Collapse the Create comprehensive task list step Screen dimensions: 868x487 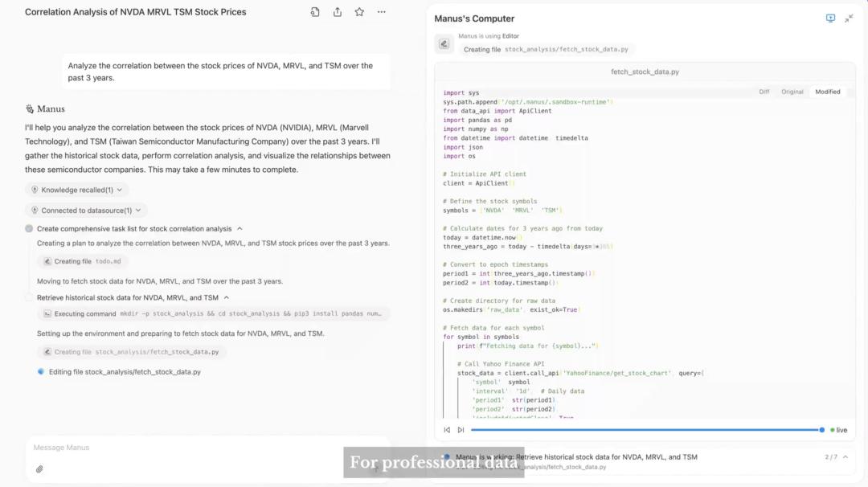[x=240, y=229]
